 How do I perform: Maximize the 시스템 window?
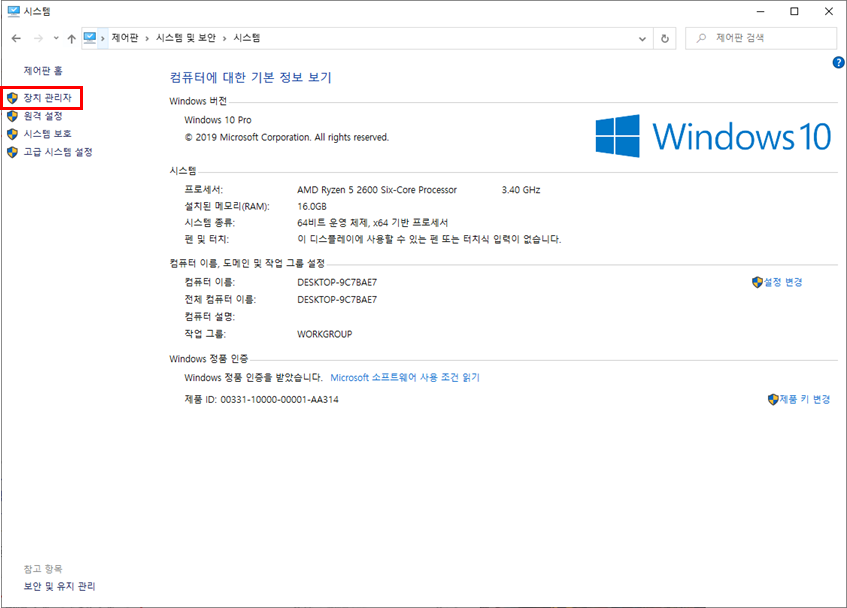[794, 11]
